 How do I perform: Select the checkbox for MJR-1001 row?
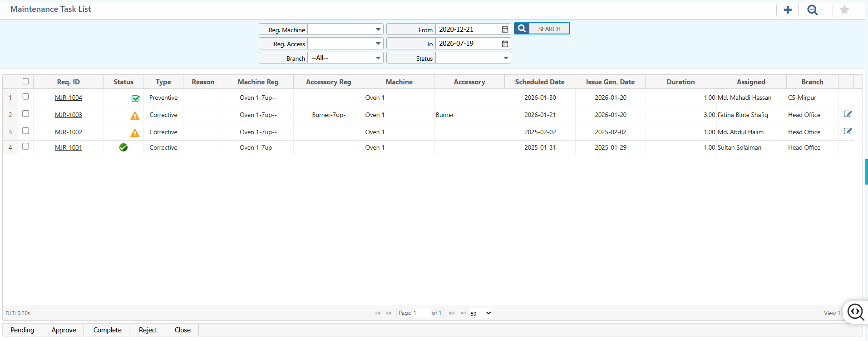[26, 146]
